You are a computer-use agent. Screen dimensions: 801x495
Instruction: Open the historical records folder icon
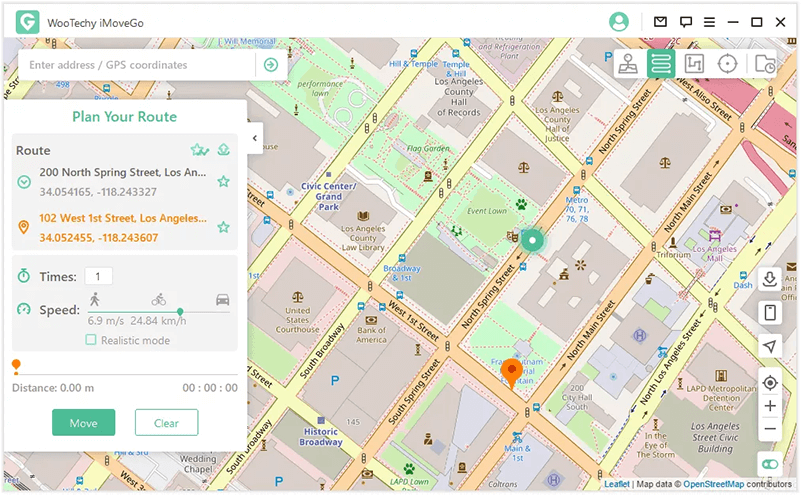tap(765, 64)
